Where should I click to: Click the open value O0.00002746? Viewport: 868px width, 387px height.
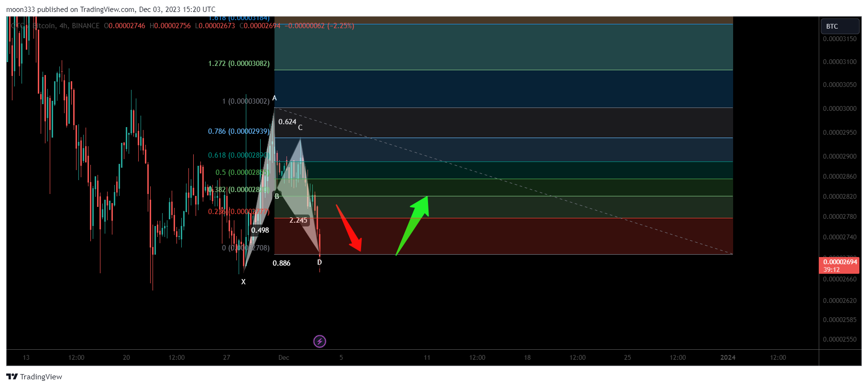pos(124,26)
